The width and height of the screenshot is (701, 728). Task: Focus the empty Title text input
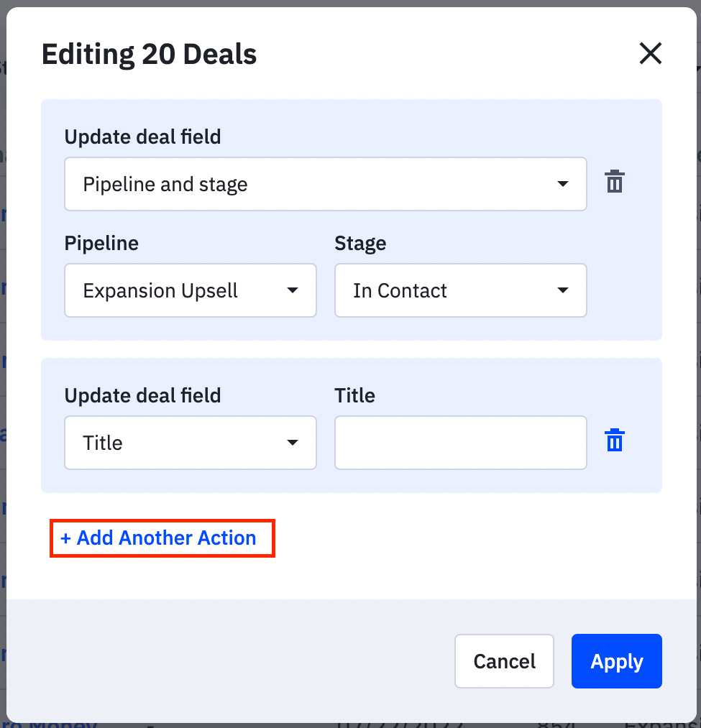point(460,443)
